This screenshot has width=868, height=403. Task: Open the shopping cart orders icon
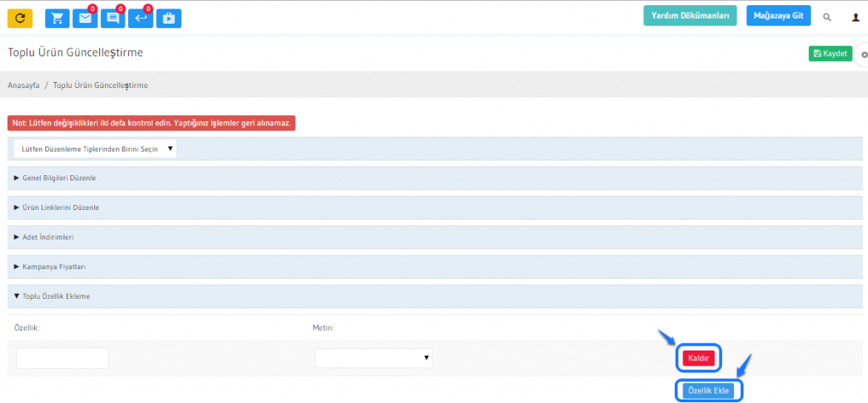(58, 18)
